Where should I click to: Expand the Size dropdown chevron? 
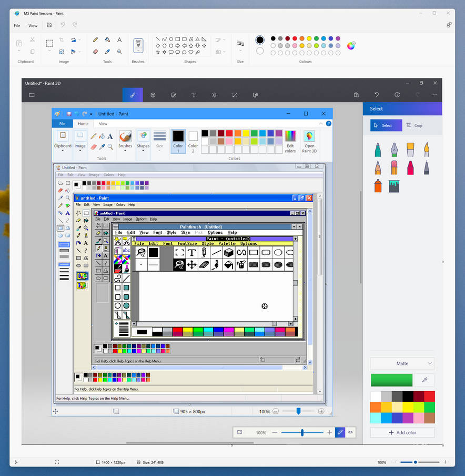tap(240, 51)
